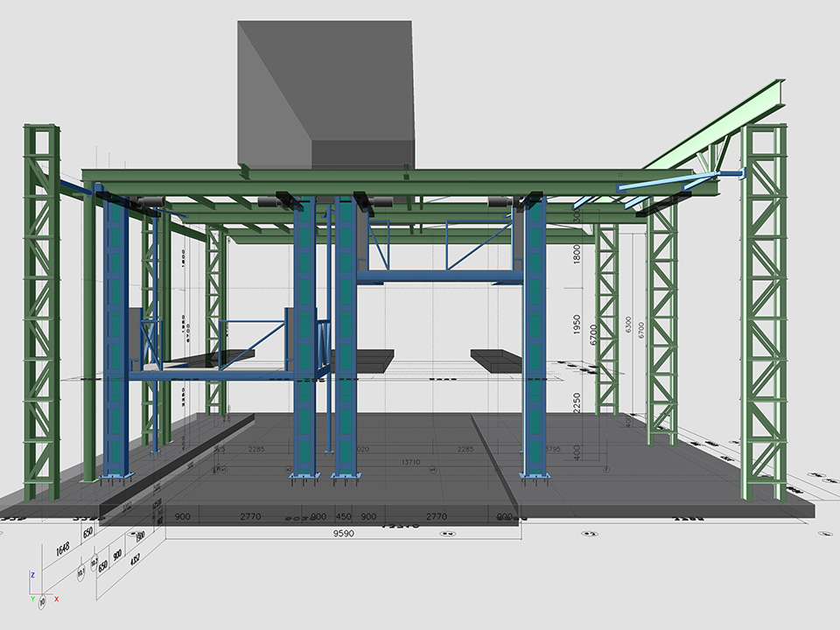
Task: Select the grid bubble labeled 10.2
Action: tap(94, 566)
